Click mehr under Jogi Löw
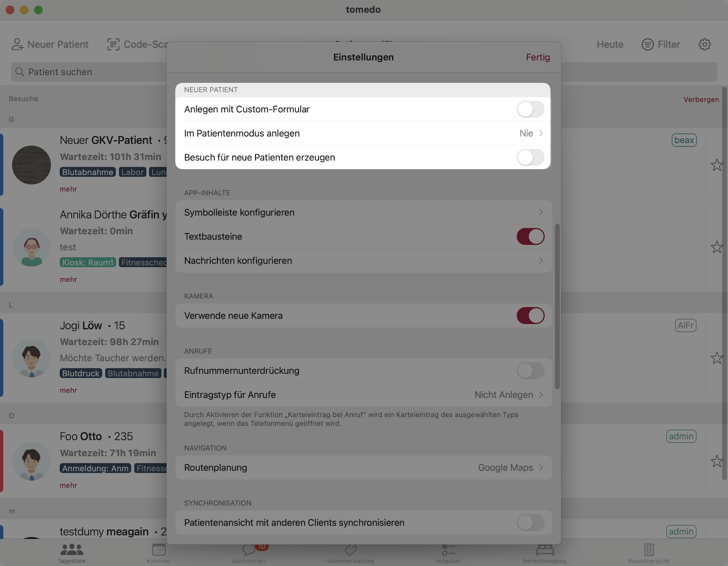Viewport: 728px width, 566px height. click(68, 390)
